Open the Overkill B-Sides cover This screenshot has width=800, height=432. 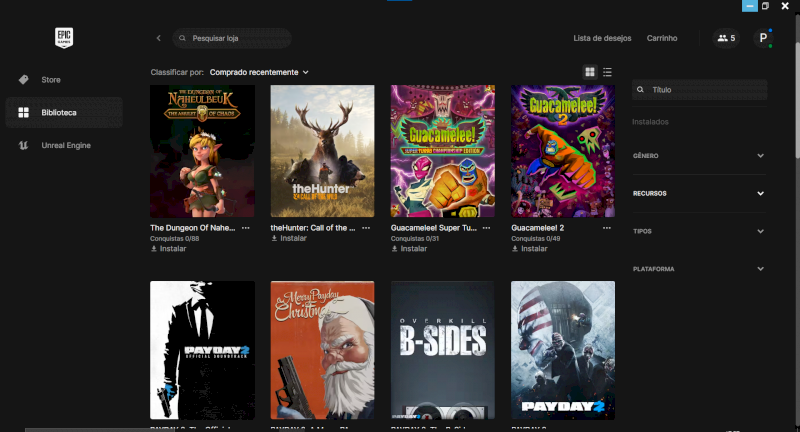click(443, 350)
